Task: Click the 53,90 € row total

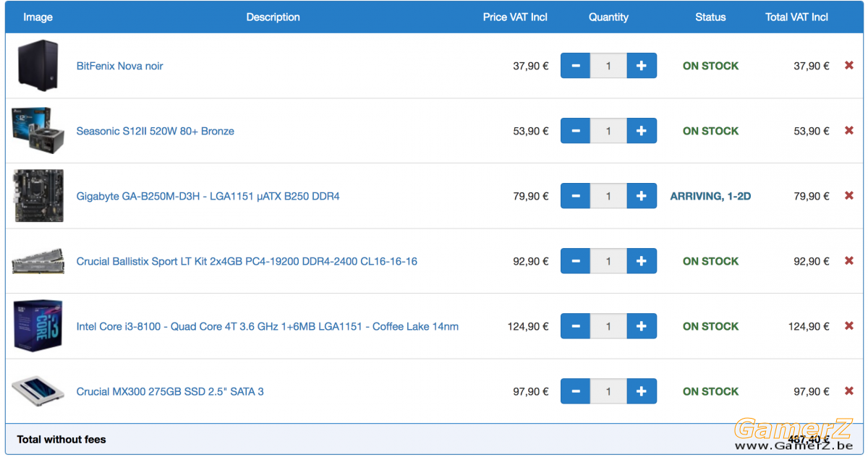Action: [x=812, y=131]
